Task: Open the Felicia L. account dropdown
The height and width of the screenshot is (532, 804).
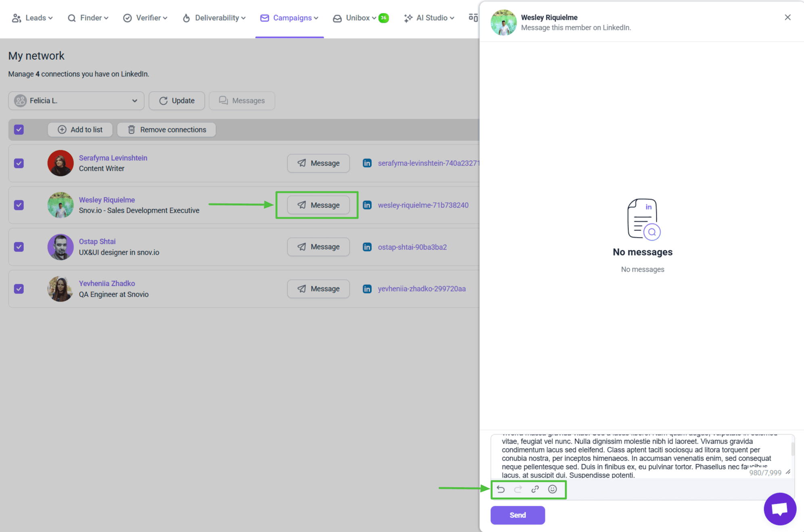Action: coord(76,101)
